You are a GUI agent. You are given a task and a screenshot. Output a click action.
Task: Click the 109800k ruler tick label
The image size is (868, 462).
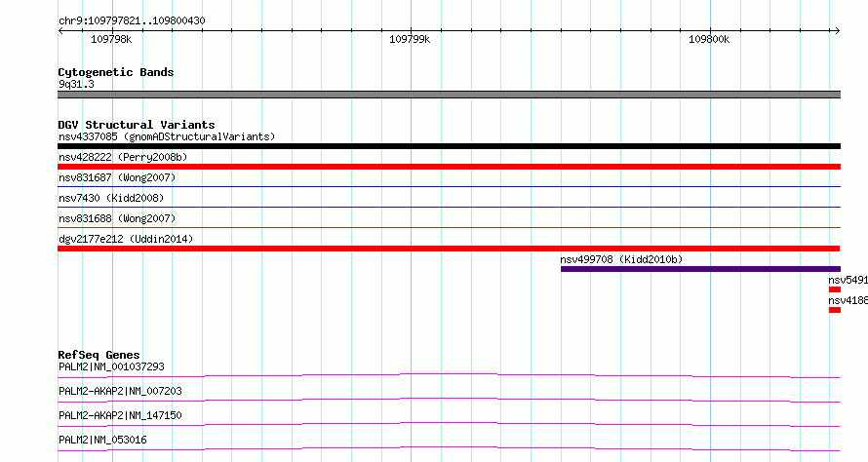pyautogui.click(x=709, y=39)
